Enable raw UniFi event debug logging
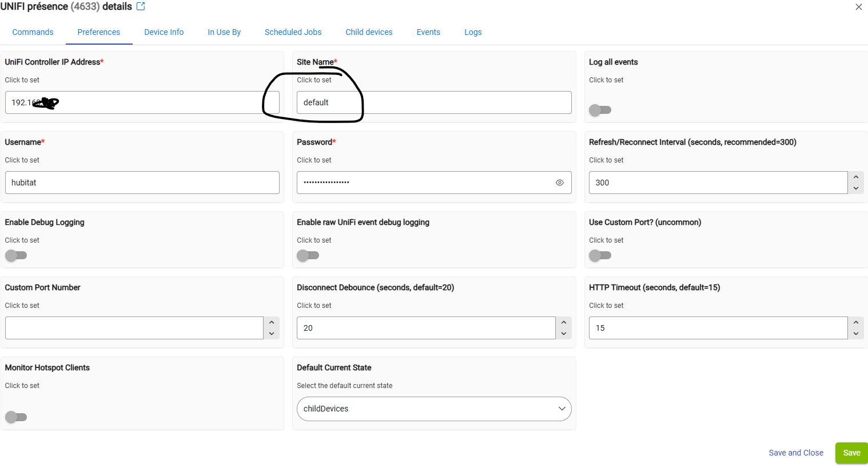The width and height of the screenshot is (868, 471). coord(308,255)
